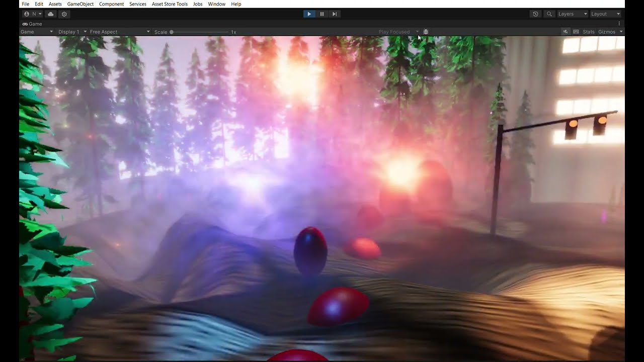This screenshot has width=644, height=362.
Task: Step forward one frame
Action: tap(335, 14)
